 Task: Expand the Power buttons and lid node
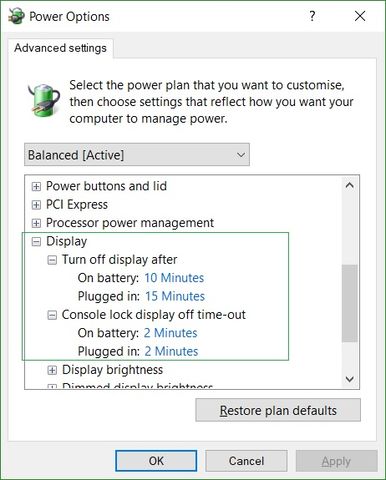pyautogui.click(x=36, y=186)
